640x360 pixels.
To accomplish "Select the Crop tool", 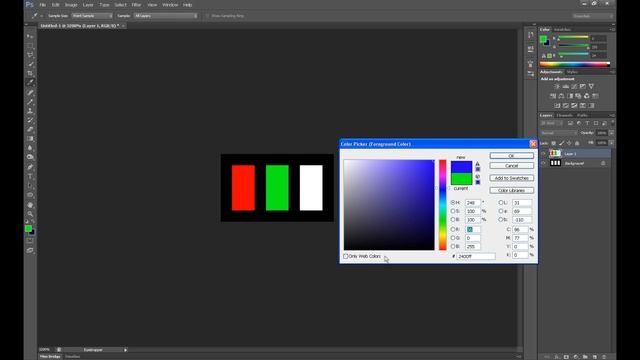I will tap(30, 73).
